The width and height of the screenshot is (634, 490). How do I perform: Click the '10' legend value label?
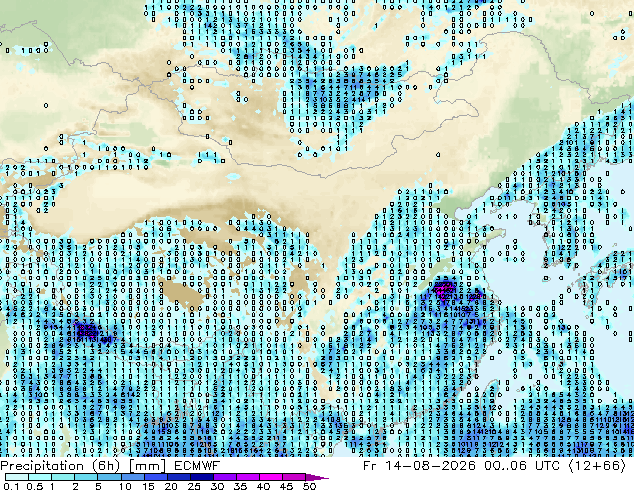(x=125, y=486)
